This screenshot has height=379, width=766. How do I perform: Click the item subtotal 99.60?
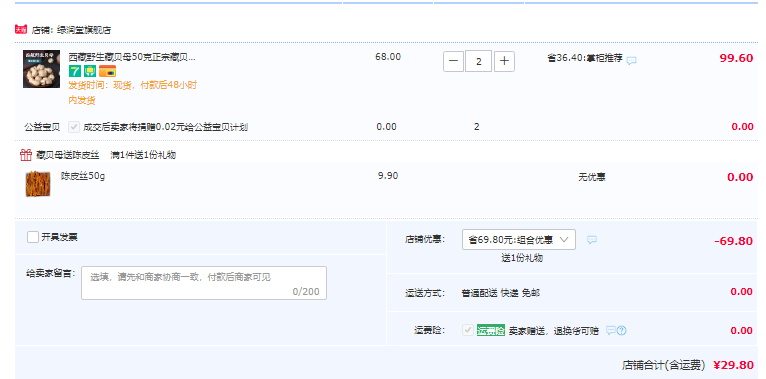[x=736, y=58]
